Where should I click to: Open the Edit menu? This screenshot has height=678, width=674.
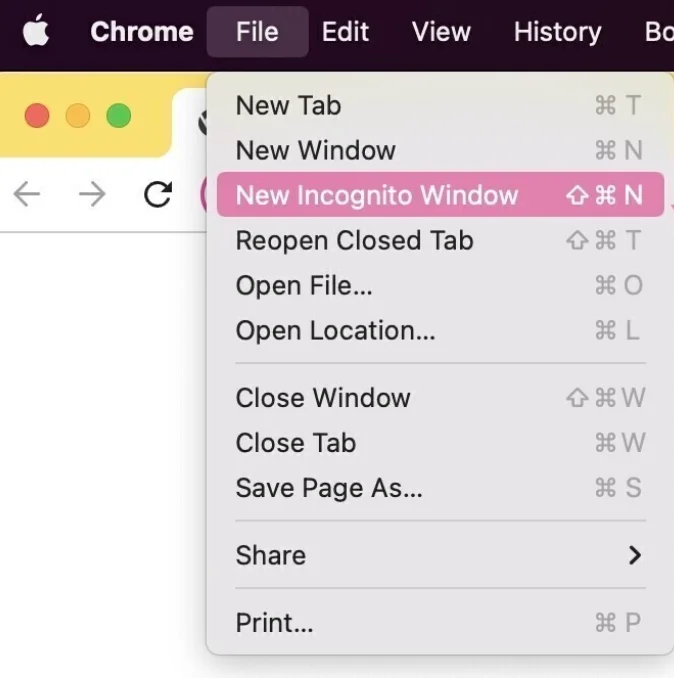345,32
